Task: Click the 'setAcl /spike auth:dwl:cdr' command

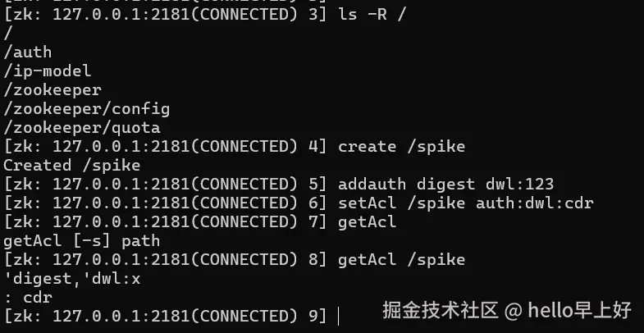Action: 465,203
